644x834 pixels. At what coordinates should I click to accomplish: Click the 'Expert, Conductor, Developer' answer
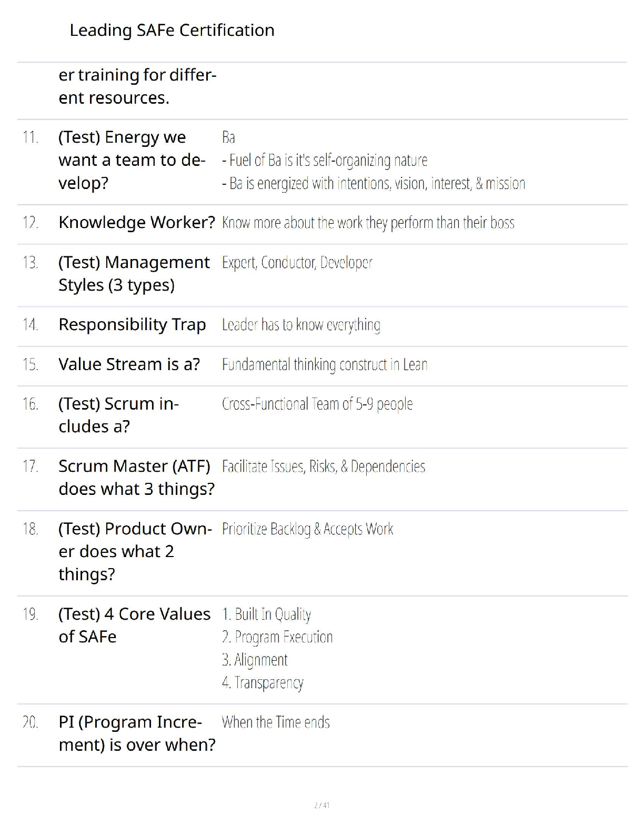pos(297,262)
